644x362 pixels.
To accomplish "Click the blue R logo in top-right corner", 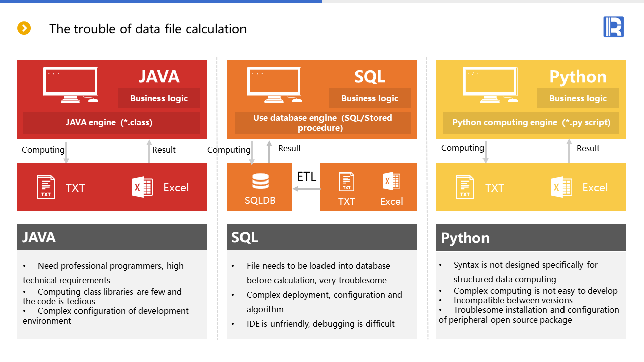I will pyautogui.click(x=613, y=27).
